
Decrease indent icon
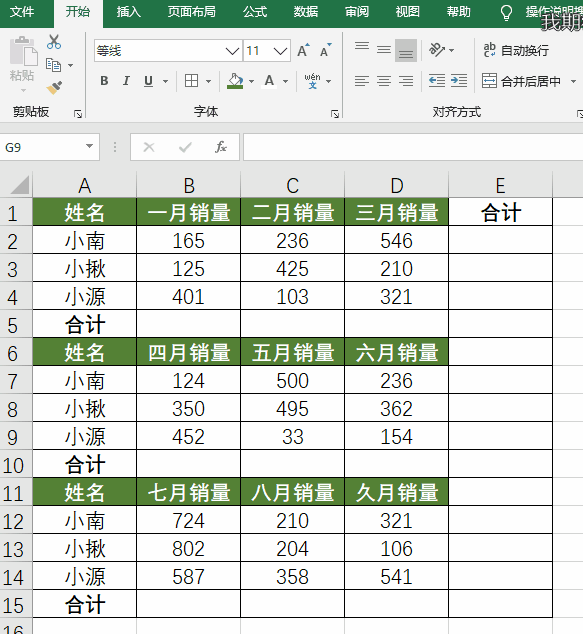[437, 81]
